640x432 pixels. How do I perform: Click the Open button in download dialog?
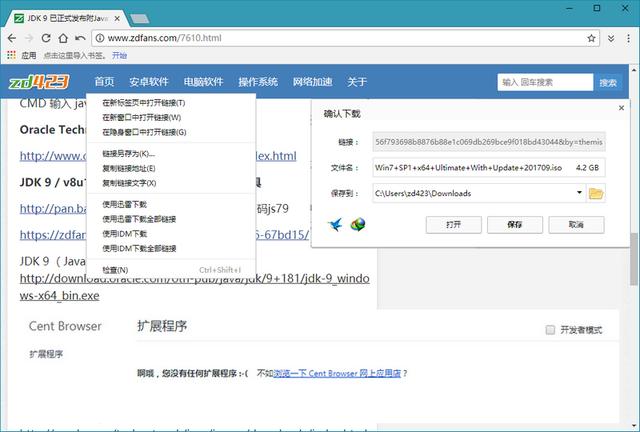[x=453, y=225]
